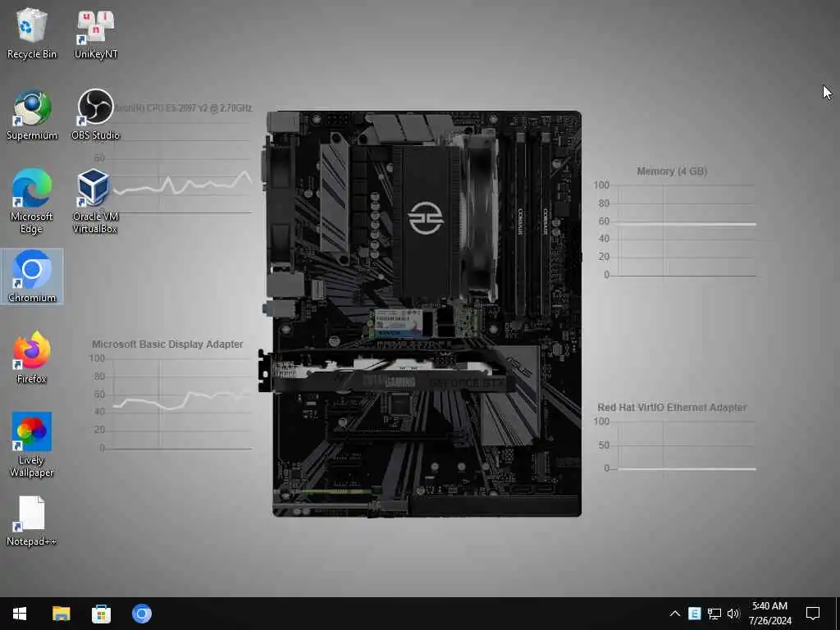Launch the Lively Wallpaper shortcut
This screenshot has height=630, width=840.
[x=32, y=445]
